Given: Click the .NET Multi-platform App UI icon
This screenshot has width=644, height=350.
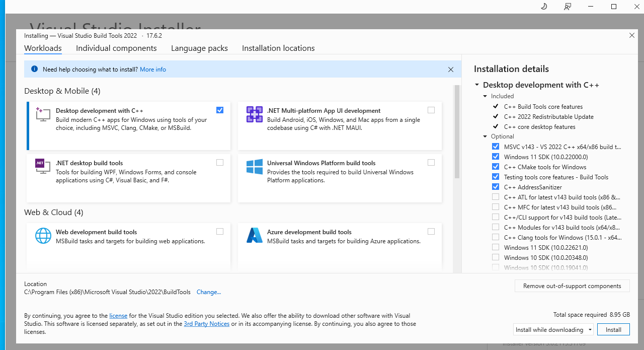Looking at the screenshot, I should (x=255, y=114).
